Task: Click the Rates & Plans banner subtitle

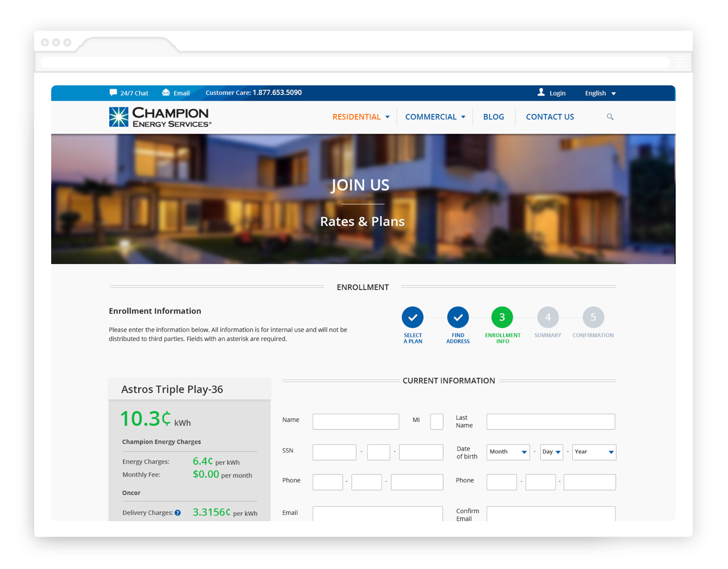Action: (x=362, y=221)
